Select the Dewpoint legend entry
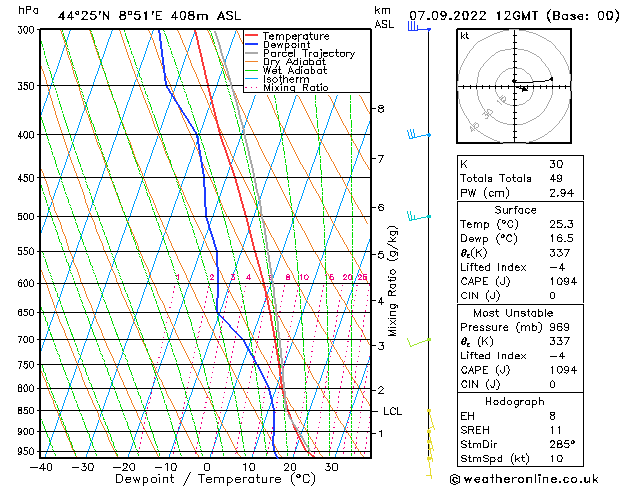This screenshot has width=629, height=486. [289, 45]
